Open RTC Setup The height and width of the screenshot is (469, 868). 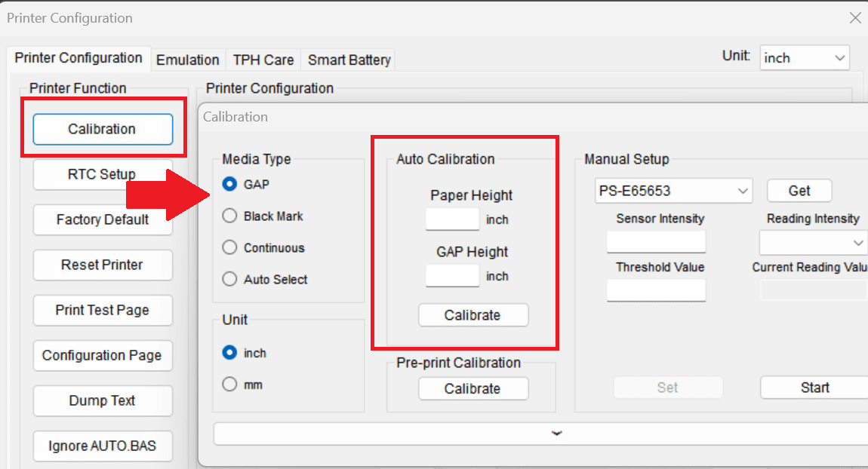pyautogui.click(x=102, y=174)
